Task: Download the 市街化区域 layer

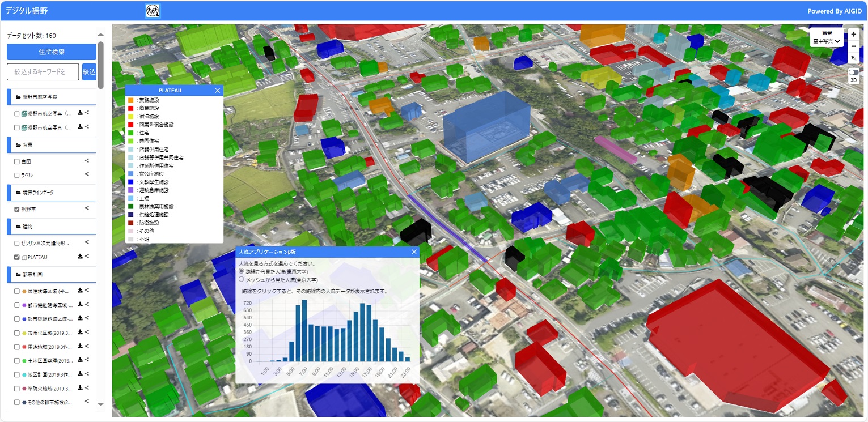Action: point(80,333)
